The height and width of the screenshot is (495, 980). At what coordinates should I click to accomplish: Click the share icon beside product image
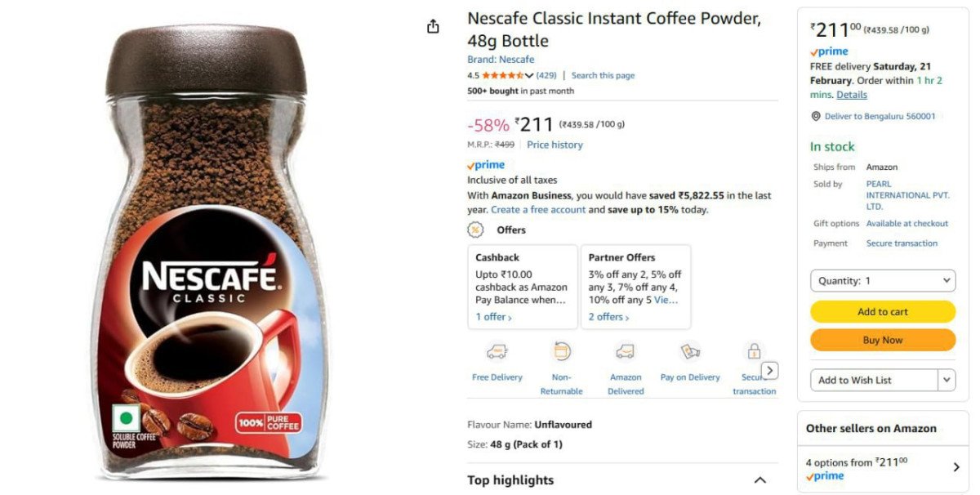[433, 26]
